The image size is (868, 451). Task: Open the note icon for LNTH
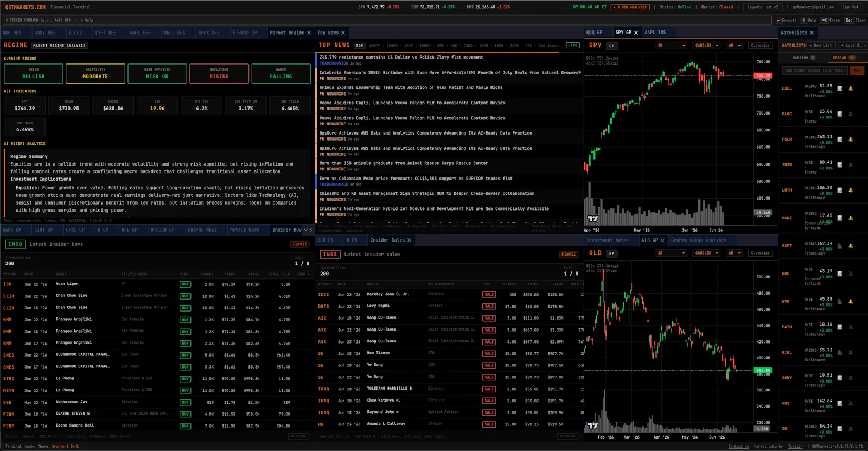click(x=840, y=190)
